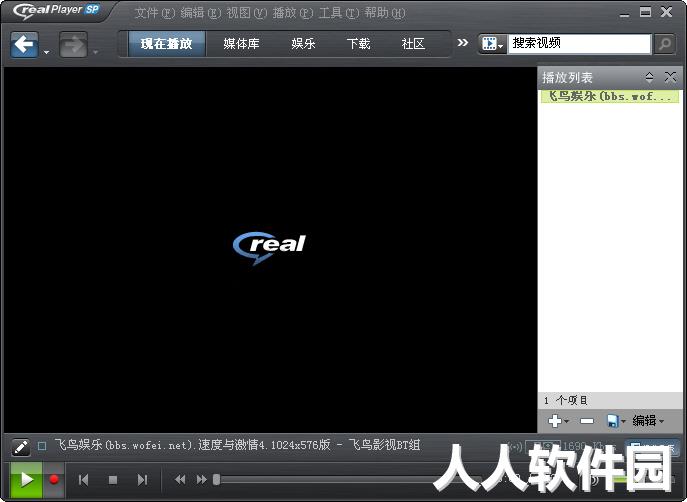Click the '1 个项目' item count text
The image size is (687, 502).
click(565, 400)
